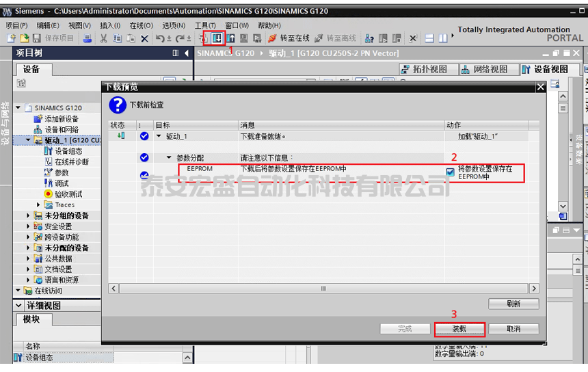
Task: Switch to the 网络视图 tab
Action: (x=484, y=69)
